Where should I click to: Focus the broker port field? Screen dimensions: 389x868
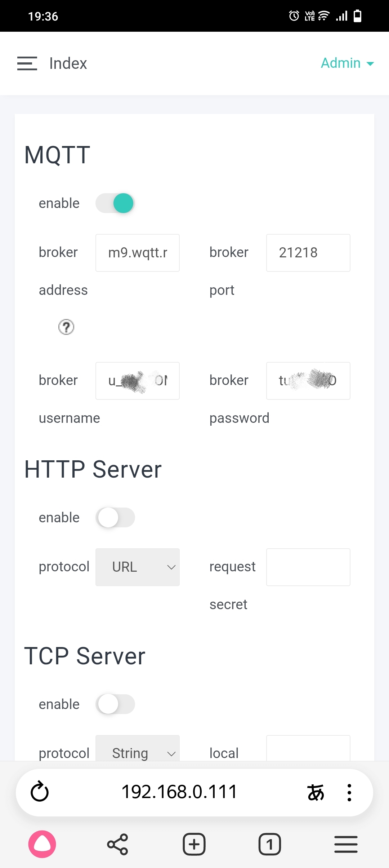click(x=308, y=253)
